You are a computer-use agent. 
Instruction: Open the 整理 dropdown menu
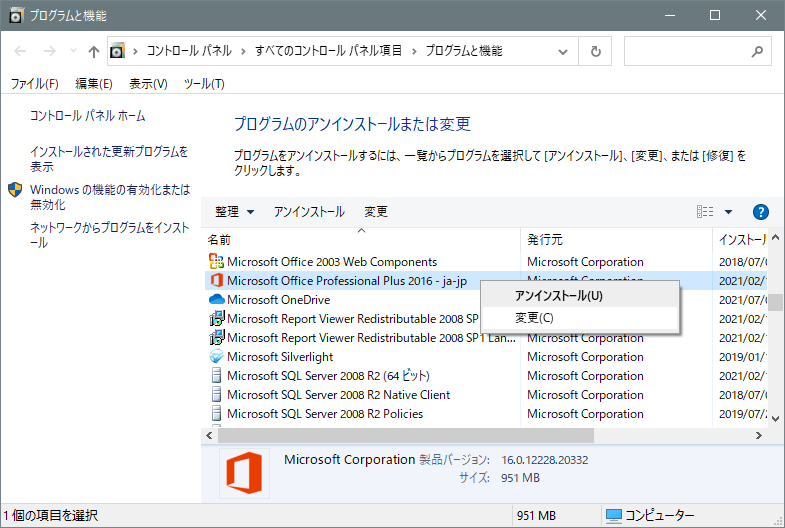[235, 212]
